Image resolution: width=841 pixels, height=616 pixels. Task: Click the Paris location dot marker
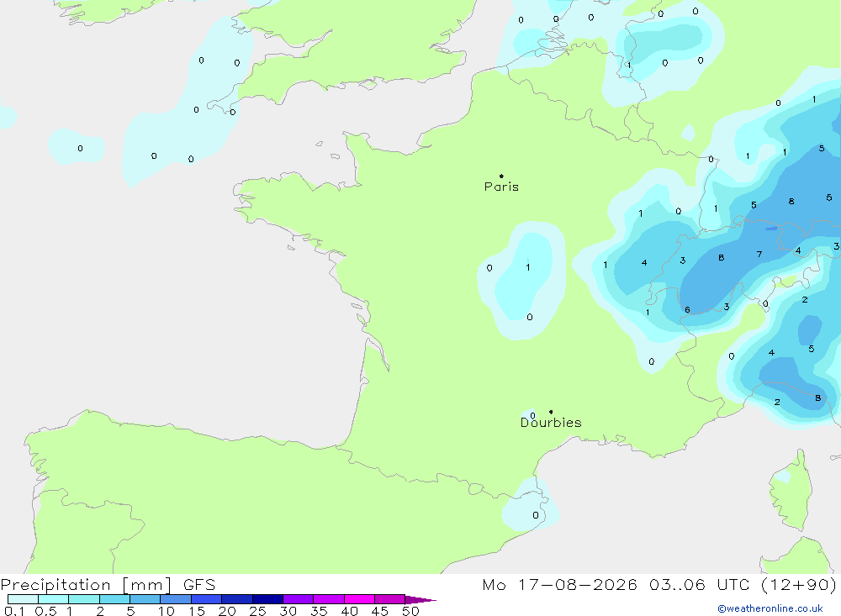pyautogui.click(x=501, y=176)
